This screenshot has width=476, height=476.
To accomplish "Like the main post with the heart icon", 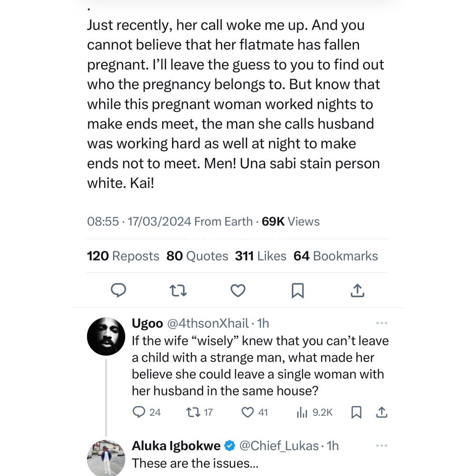I will point(238,290).
